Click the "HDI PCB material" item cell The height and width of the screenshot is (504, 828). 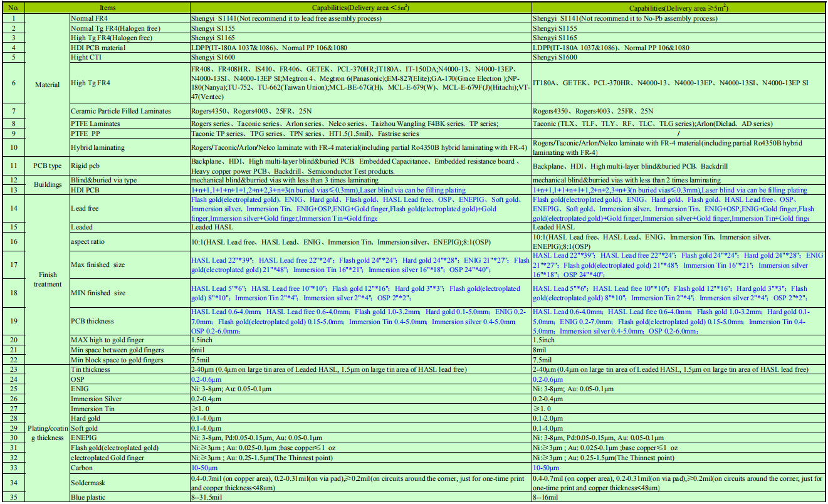128,48
